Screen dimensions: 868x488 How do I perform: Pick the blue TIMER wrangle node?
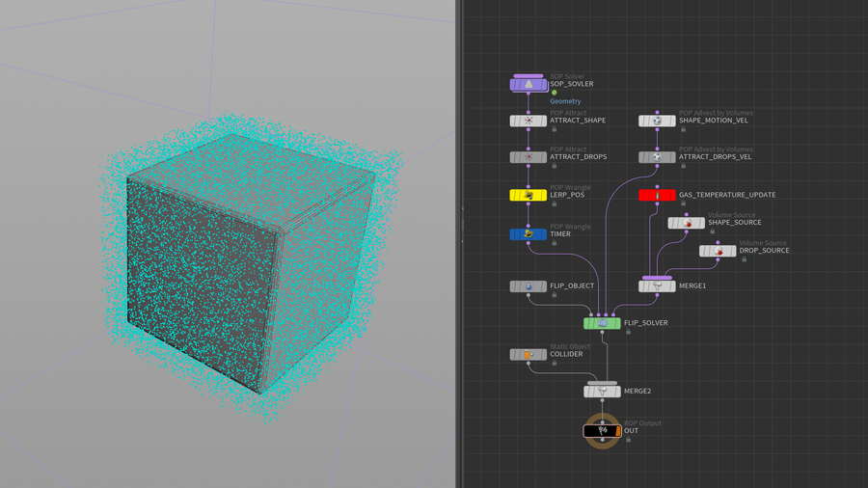tap(529, 234)
